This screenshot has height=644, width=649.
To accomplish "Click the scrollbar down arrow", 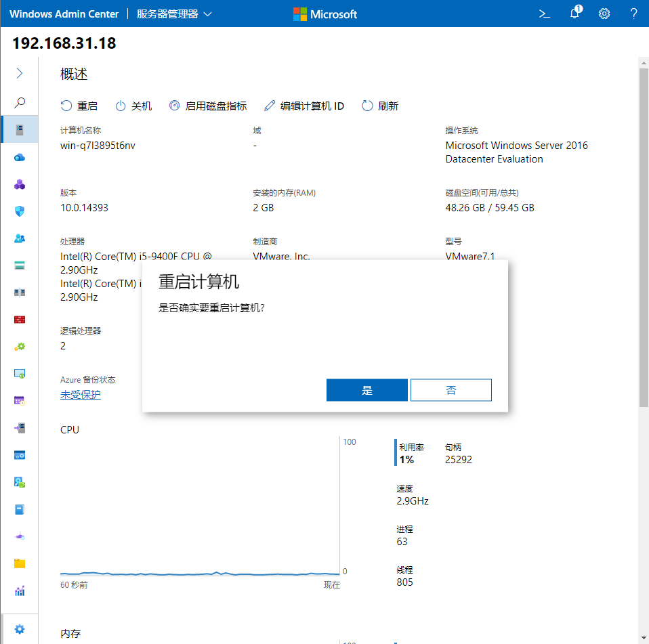I will (643, 638).
